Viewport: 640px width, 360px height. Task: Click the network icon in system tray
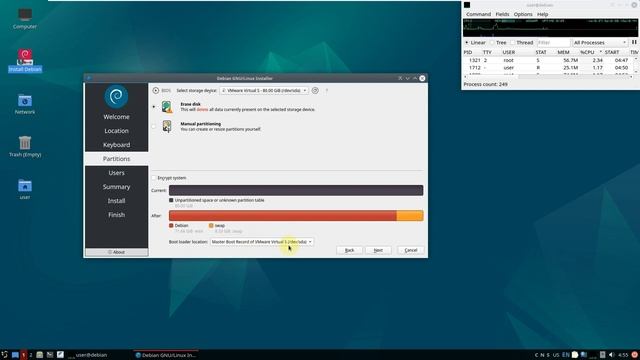click(584, 355)
